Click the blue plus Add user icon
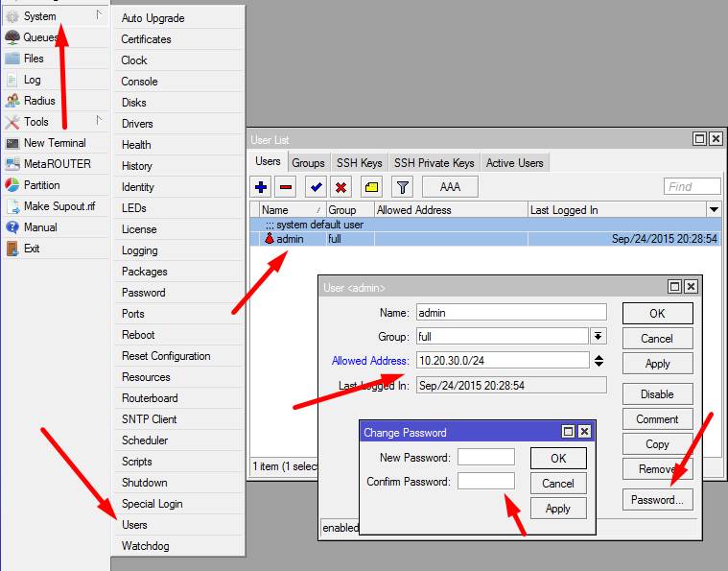The height and width of the screenshot is (571, 728). tap(261, 187)
